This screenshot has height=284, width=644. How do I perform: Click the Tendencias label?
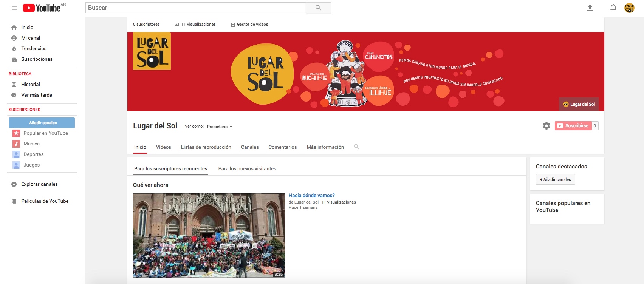(34, 49)
